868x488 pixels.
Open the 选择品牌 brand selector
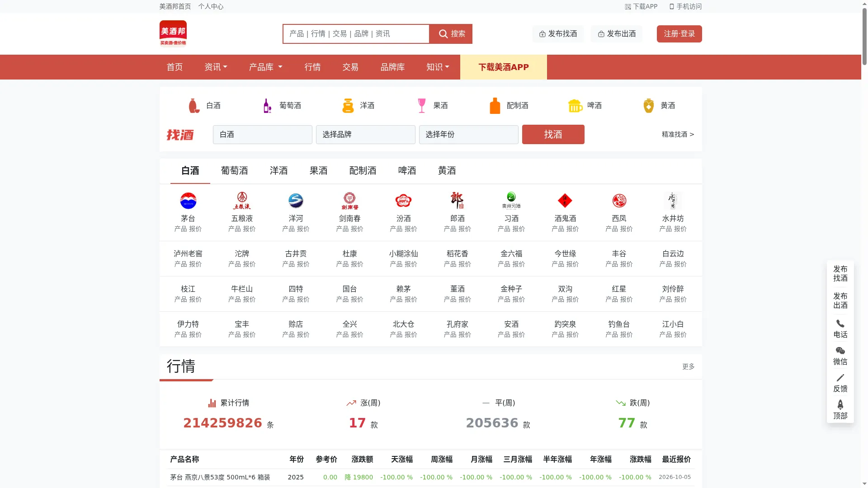[365, 135]
